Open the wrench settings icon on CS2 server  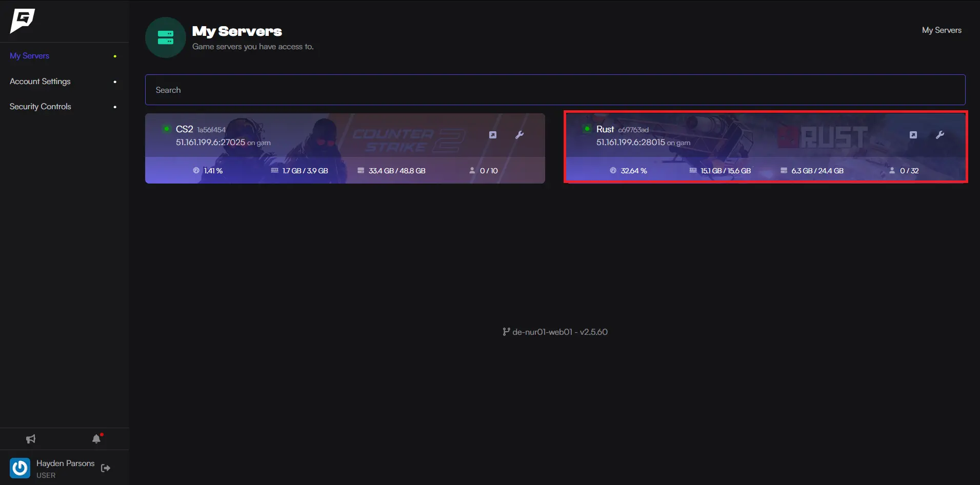(521, 135)
